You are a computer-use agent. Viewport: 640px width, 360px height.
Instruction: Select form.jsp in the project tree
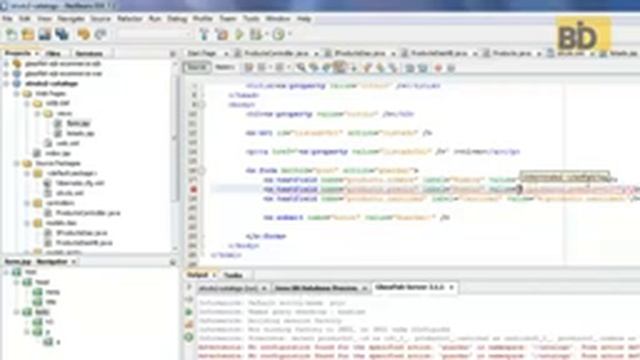click(78, 123)
